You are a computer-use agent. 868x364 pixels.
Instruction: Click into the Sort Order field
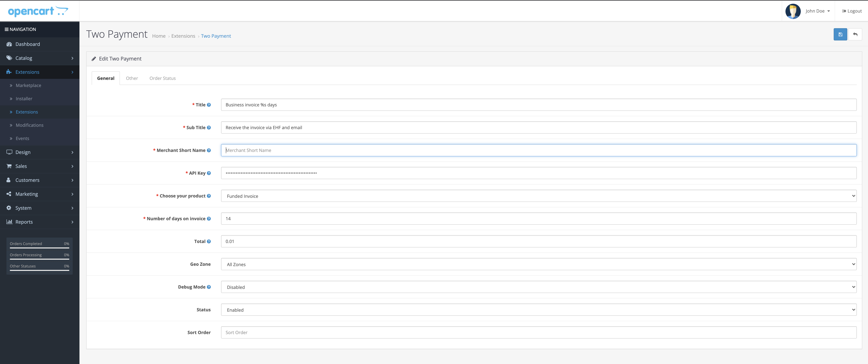(538, 333)
